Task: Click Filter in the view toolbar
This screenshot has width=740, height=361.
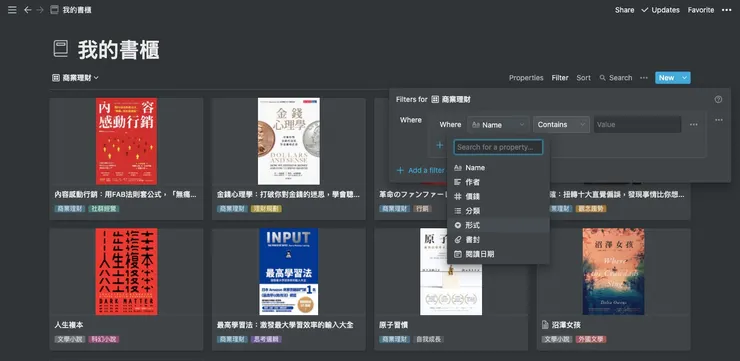Action: 560,78
